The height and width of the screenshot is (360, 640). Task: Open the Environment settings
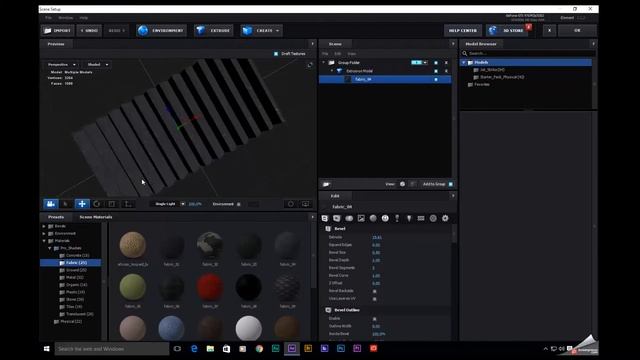pyautogui.click(x=161, y=31)
